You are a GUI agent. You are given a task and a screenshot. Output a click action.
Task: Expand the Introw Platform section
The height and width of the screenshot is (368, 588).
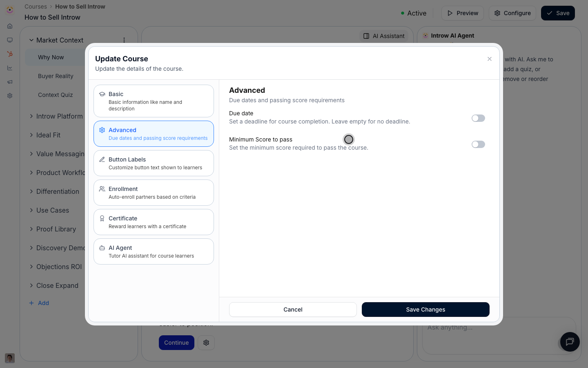31,116
